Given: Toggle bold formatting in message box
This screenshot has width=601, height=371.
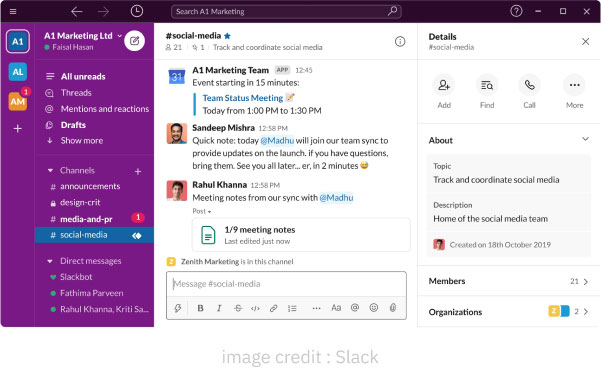Looking at the screenshot, I should point(200,308).
